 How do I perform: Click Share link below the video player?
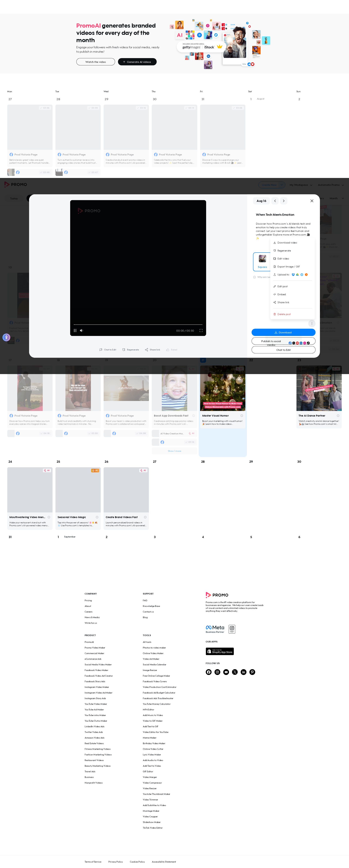point(152,350)
